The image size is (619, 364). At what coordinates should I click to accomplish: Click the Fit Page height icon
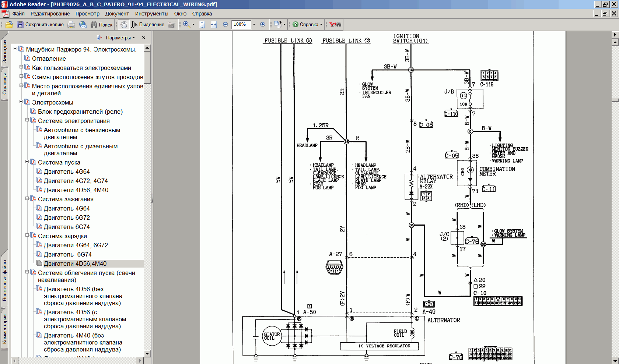point(202,25)
